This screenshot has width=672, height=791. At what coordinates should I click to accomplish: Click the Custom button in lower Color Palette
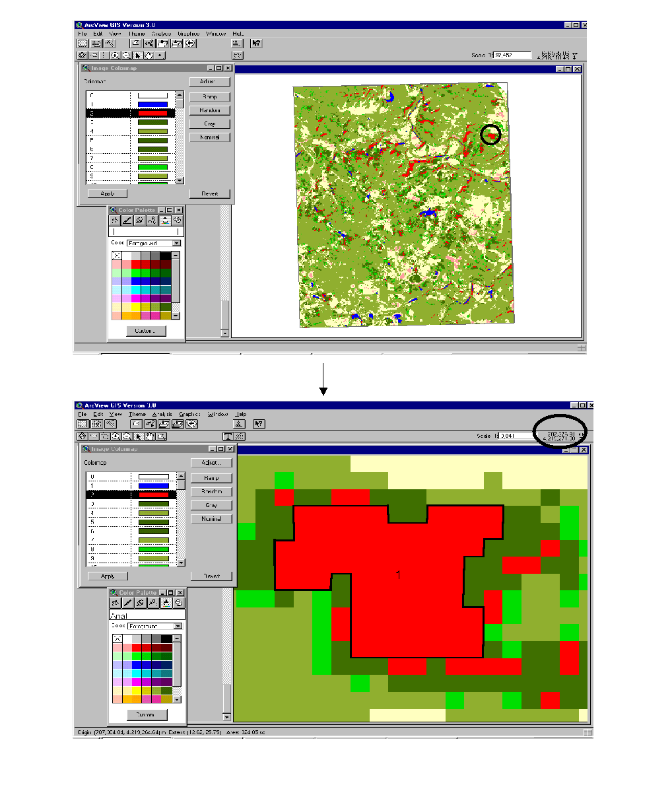[x=147, y=715]
